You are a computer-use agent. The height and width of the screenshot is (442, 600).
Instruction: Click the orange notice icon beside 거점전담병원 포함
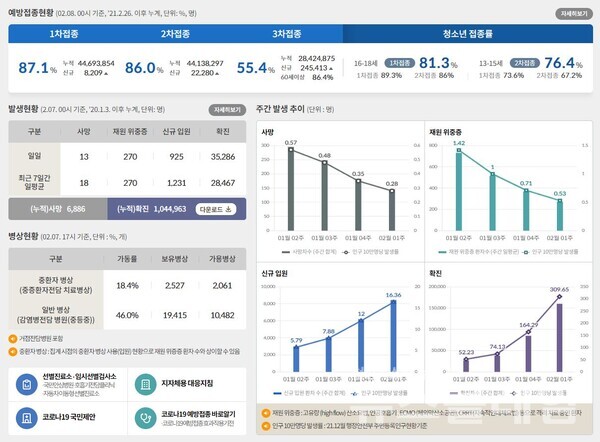(x=12, y=340)
